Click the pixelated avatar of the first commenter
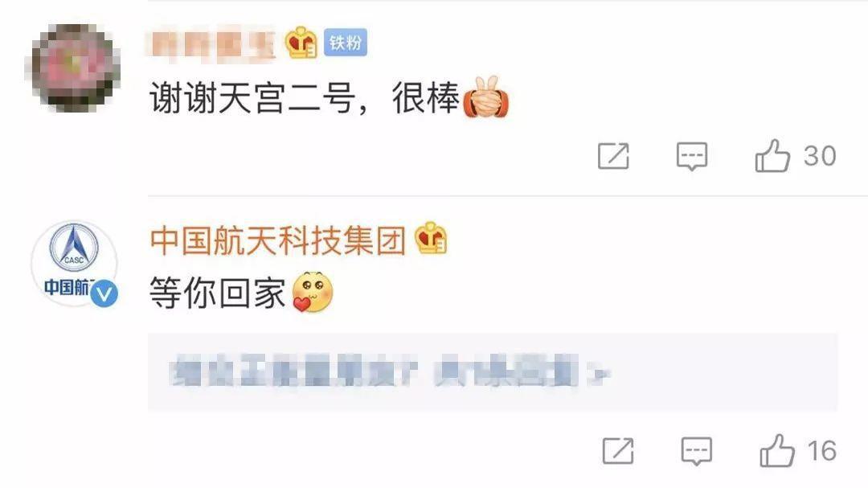 72,68
